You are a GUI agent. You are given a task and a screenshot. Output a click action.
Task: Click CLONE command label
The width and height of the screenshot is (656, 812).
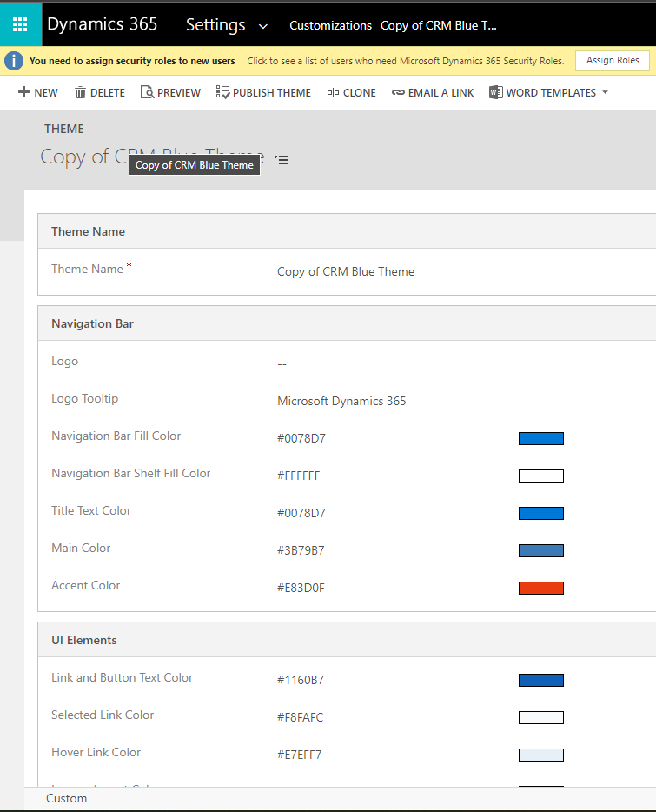pyautogui.click(x=360, y=93)
